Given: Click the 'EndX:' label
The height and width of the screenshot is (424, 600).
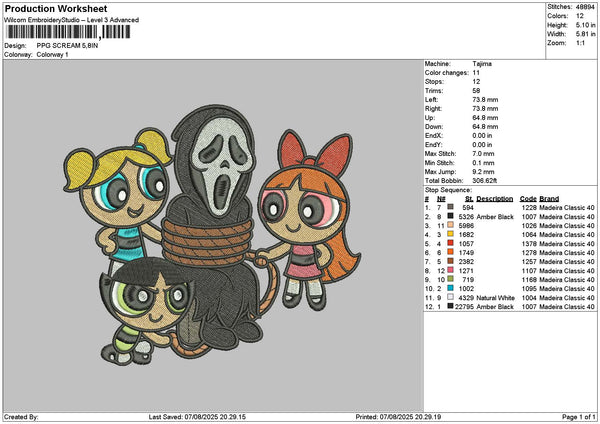Looking at the screenshot, I should click(434, 136).
